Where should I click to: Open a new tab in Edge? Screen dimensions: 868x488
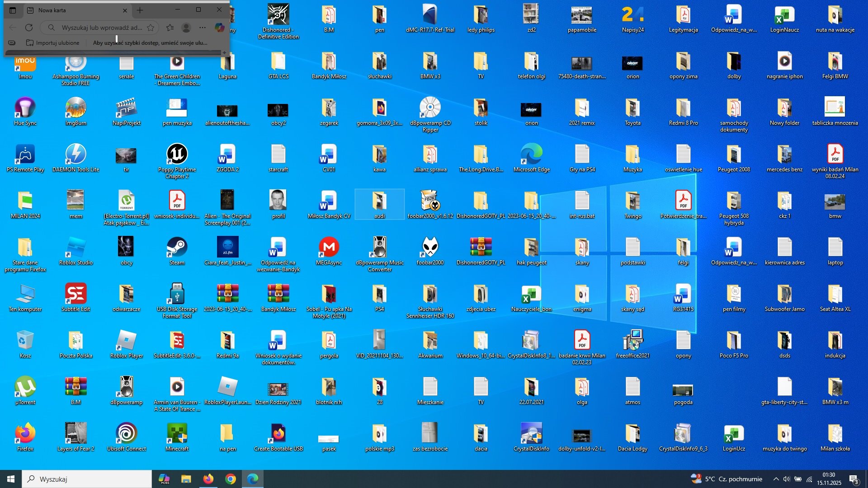tap(140, 10)
